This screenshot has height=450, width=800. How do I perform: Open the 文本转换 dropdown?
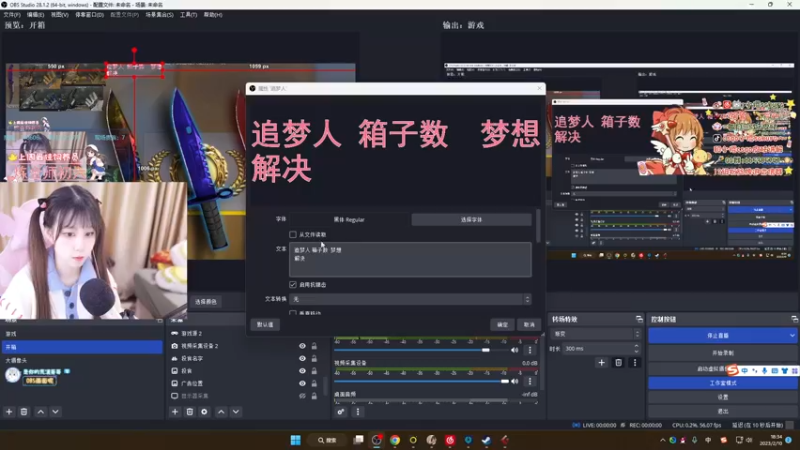(411, 299)
